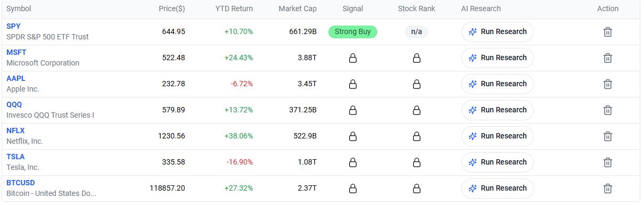Screen dimensions: 644x205
Task: Remove MSFT row with trash icon
Action: pos(607,58)
